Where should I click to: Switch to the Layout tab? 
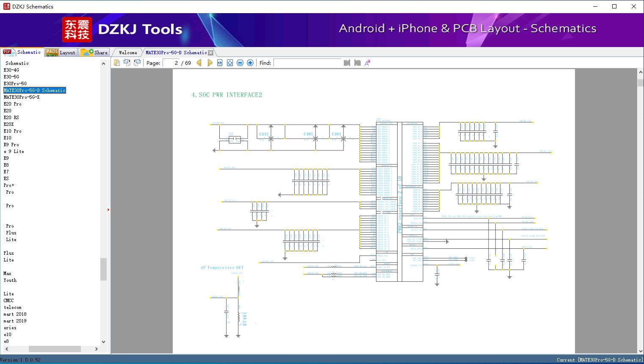[x=61, y=53]
